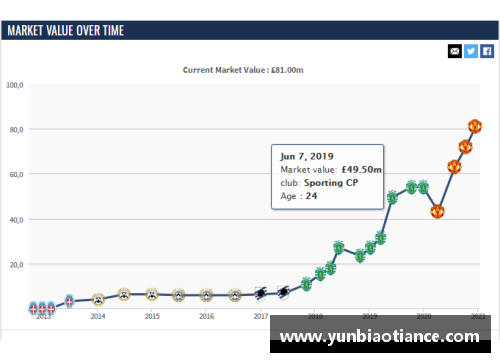The width and height of the screenshot is (500, 362).
Task: Click the Sporting CP marker right before 2020
Action: [423, 188]
